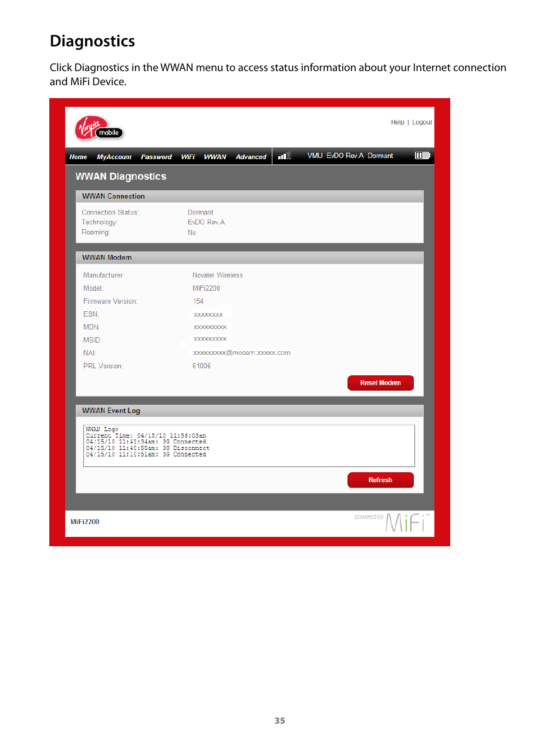Viewport: 560px width, 746px height.
Task: Click the 3G Disconnect log entry
Action: [148, 448]
